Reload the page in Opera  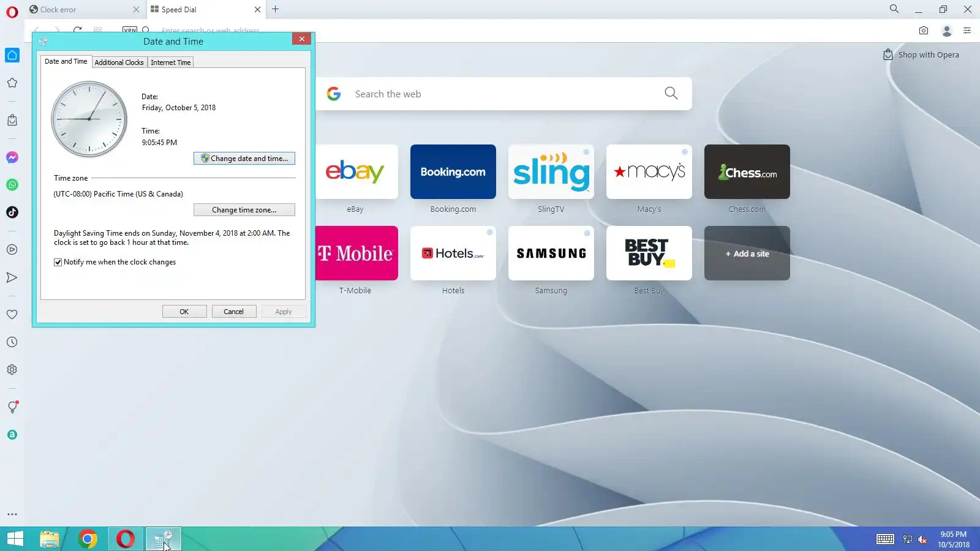77,30
